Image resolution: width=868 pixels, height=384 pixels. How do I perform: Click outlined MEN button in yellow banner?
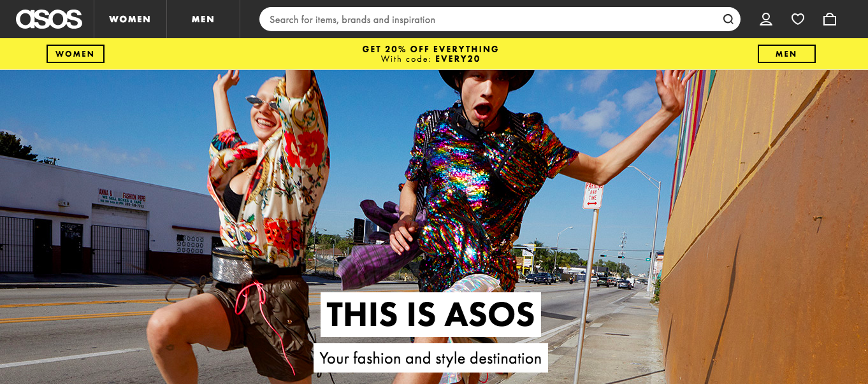point(786,54)
